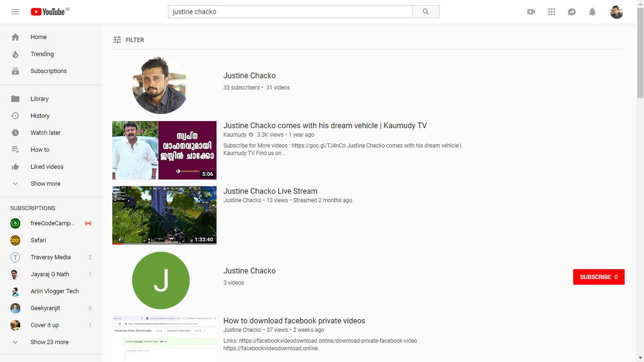The image size is (644, 362).
Task: Open Kaumudy channel name link
Action: pyautogui.click(x=235, y=135)
